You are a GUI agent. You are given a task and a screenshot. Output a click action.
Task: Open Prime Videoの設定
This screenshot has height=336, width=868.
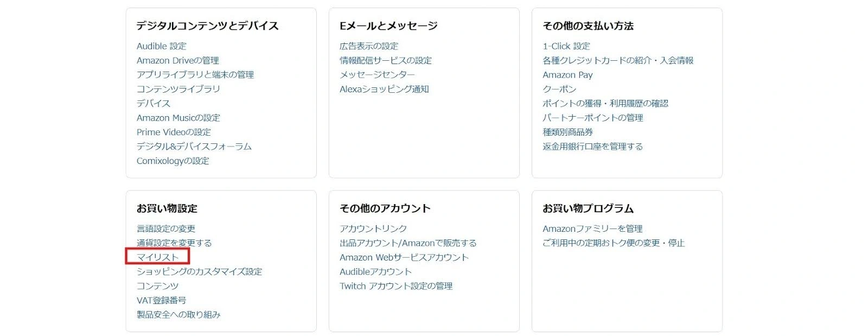pyautogui.click(x=174, y=132)
